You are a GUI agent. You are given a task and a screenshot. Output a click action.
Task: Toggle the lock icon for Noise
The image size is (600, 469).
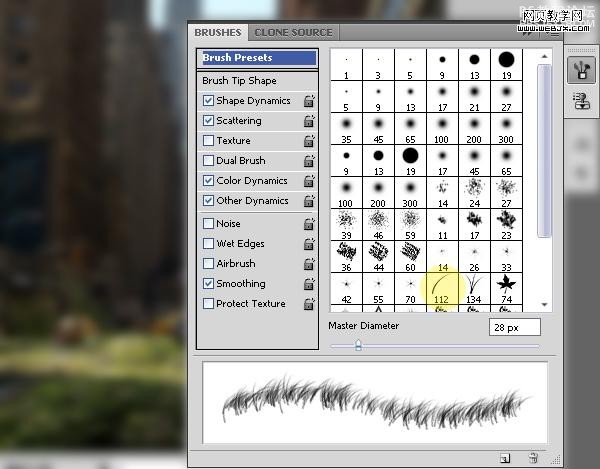(x=309, y=224)
